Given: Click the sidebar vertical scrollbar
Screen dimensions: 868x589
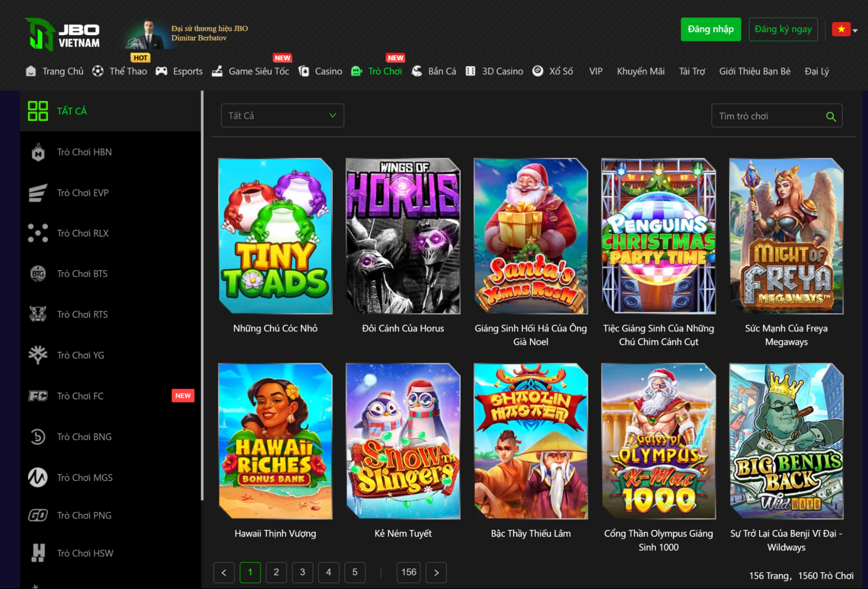Looking at the screenshot, I should click(x=202, y=295).
